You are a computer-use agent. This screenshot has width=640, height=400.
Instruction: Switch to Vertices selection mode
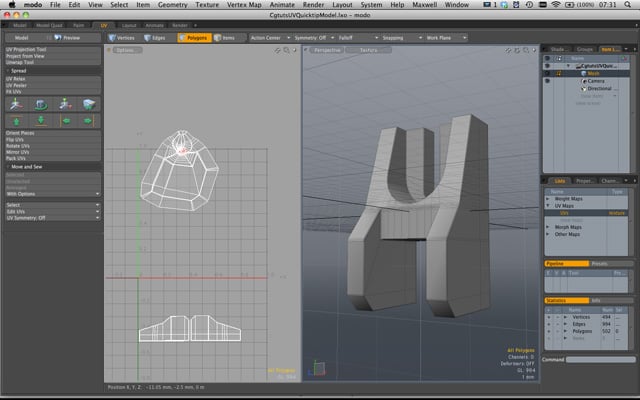pyautogui.click(x=122, y=37)
